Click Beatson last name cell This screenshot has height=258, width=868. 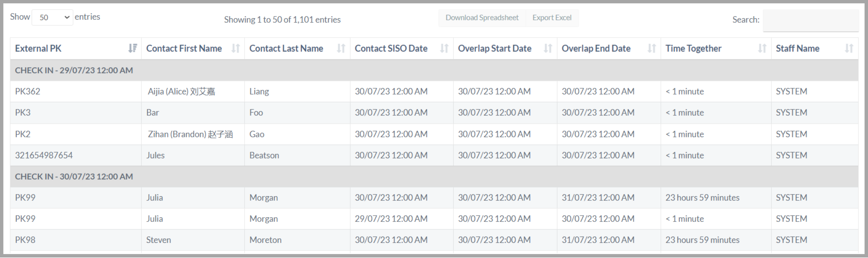tap(264, 155)
